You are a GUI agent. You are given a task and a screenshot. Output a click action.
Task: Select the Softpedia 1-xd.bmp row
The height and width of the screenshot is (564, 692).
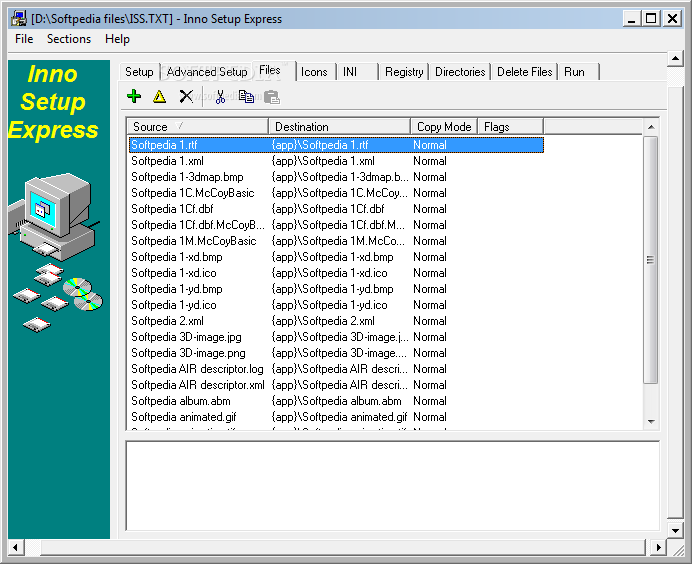point(336,257)
